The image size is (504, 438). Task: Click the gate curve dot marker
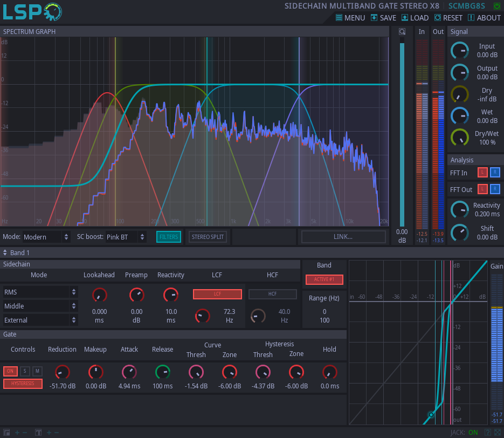click(431, 414)
